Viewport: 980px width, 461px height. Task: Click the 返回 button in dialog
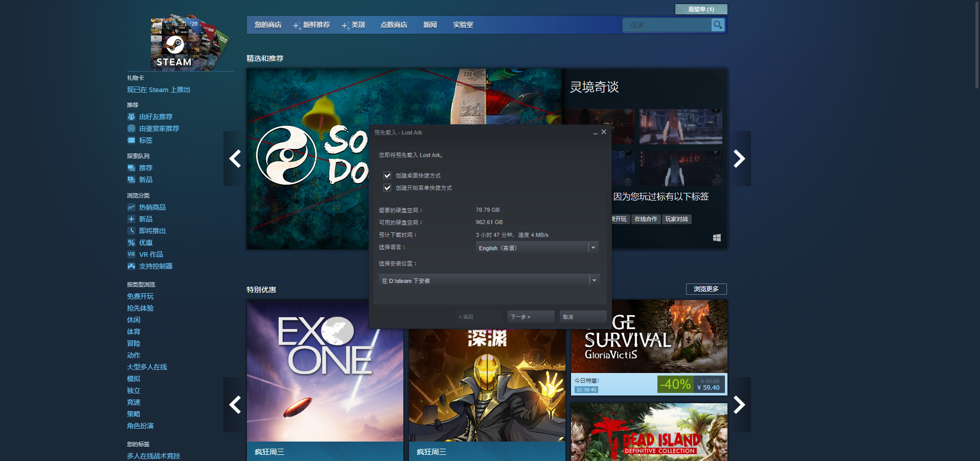tap(479, 317)
